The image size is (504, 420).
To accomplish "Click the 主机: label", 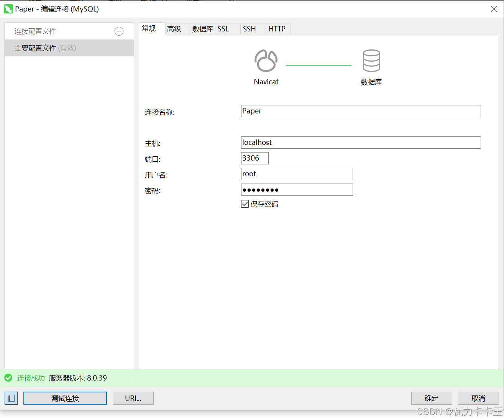I will (153, 144).
